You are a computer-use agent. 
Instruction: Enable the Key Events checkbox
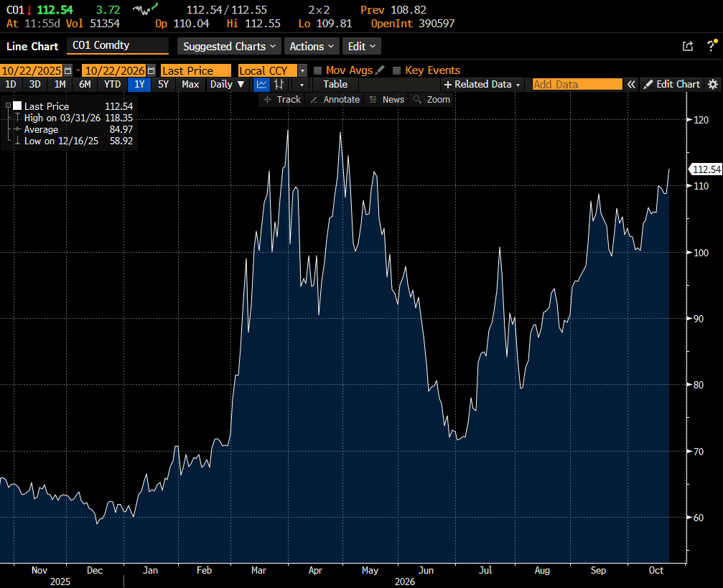pos(396,70)
